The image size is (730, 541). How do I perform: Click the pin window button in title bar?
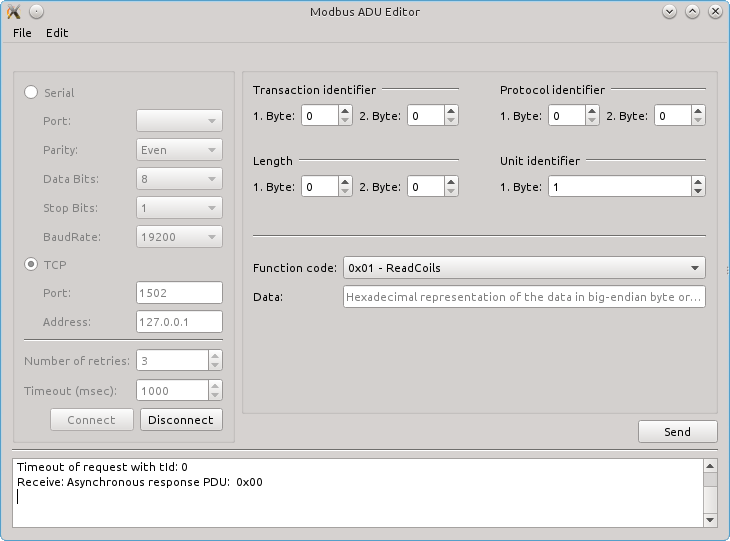pyautogui.click(x=36, y=12)
